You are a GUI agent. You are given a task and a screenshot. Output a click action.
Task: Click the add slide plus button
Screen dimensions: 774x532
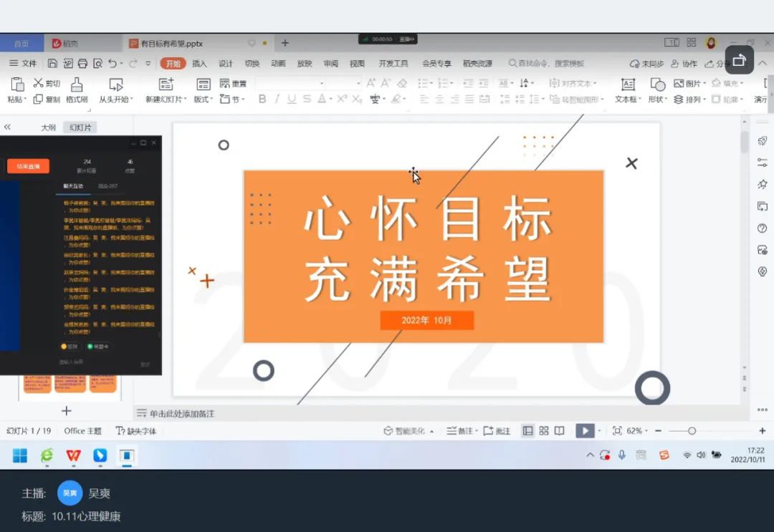tap(67, 411)
